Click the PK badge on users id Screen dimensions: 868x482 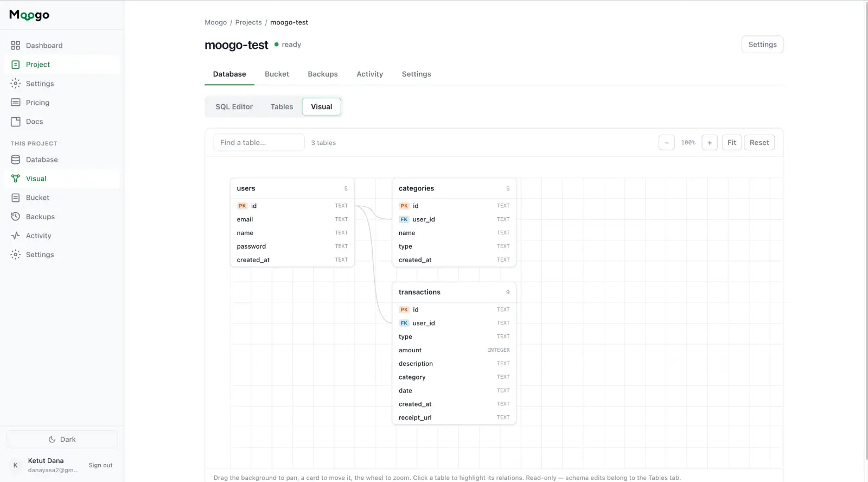[x=242, y=206]
